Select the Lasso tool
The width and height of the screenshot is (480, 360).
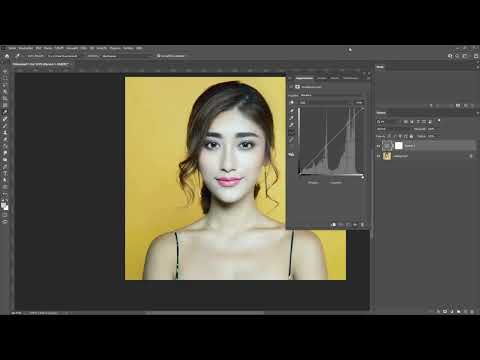click(5, 85)
